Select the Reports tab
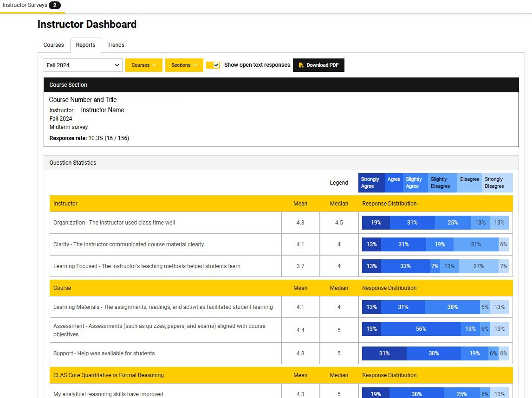Viewport: 532px width, 398px height. coord(85,45)
